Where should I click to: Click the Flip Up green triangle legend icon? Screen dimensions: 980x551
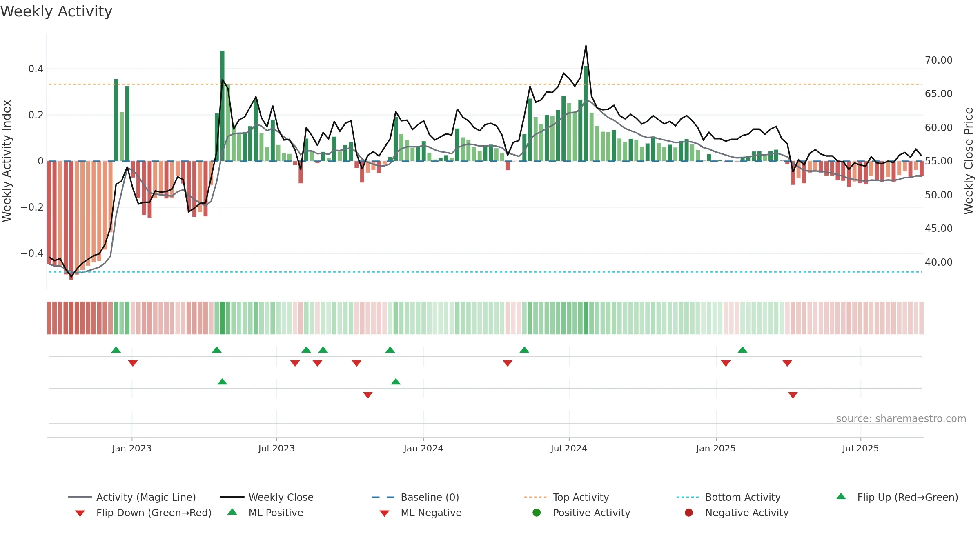(841, 496)
